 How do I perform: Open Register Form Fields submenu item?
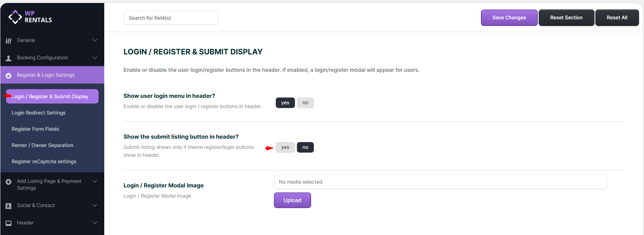35,129
